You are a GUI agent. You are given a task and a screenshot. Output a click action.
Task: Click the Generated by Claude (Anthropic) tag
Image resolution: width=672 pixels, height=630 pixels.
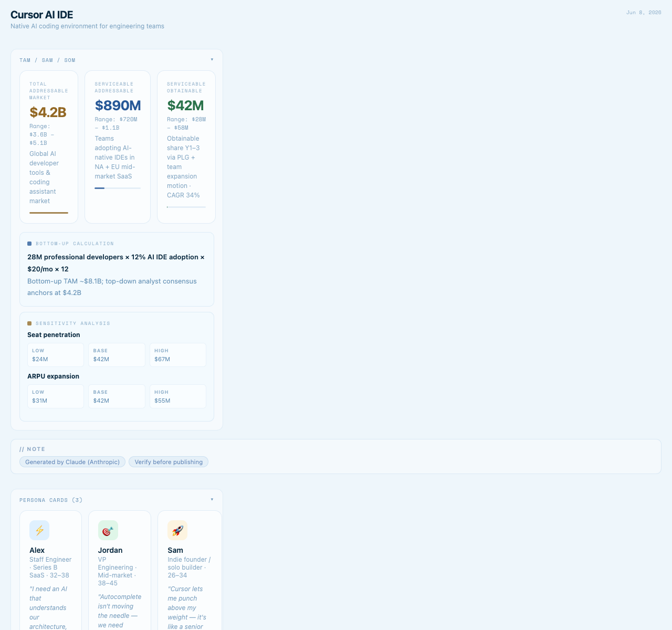coord(72,462)
